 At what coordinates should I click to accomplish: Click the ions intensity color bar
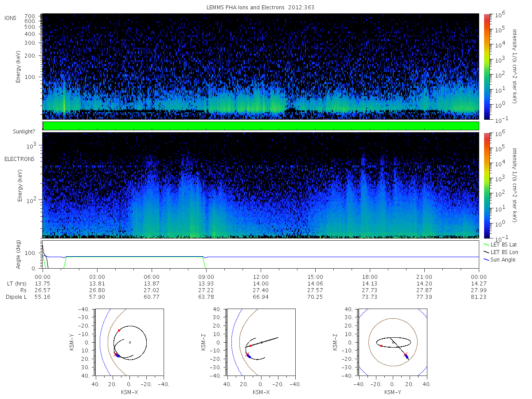(486, 66)
